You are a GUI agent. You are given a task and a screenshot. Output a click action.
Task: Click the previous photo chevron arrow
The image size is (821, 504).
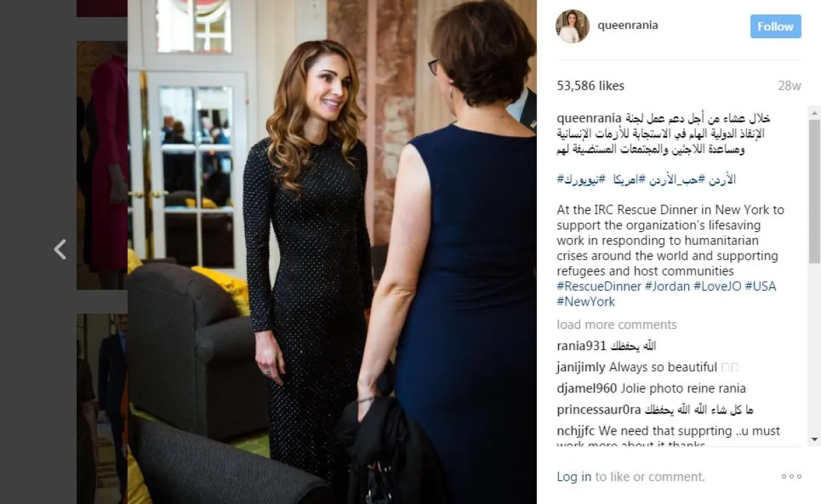point(60,250)
